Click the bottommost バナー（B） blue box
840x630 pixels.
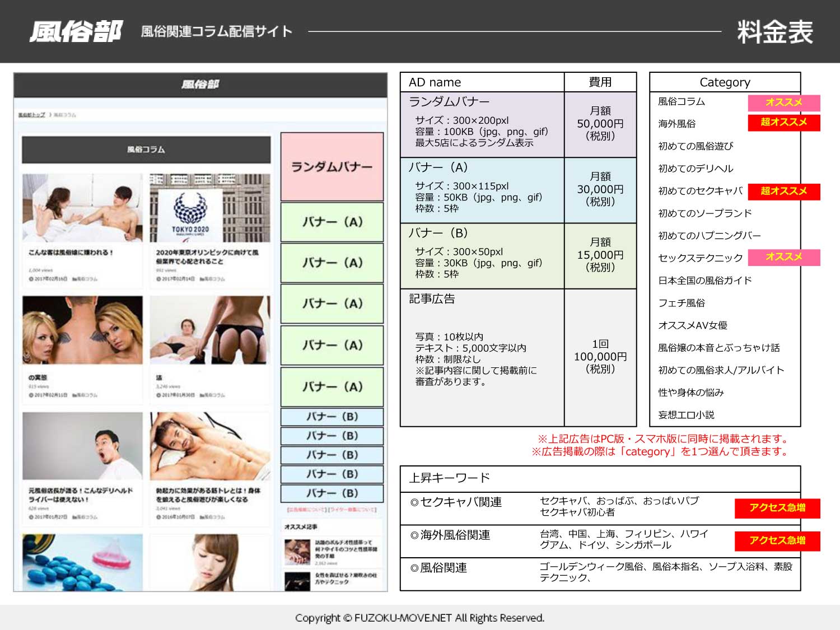[x=332, y=493]
